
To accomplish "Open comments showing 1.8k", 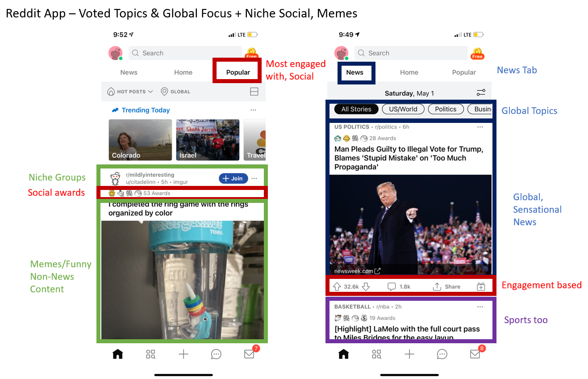I will (x=399, y=286).
